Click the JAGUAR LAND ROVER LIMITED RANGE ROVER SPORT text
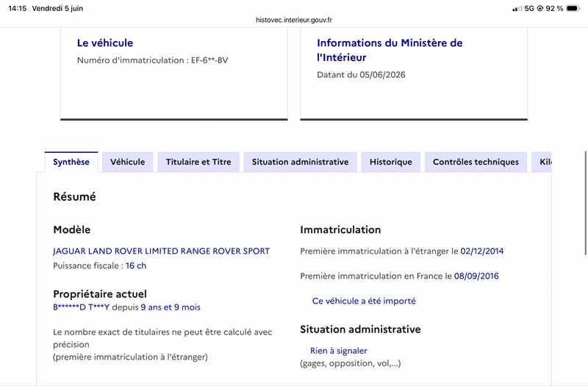 click(161, 251)
